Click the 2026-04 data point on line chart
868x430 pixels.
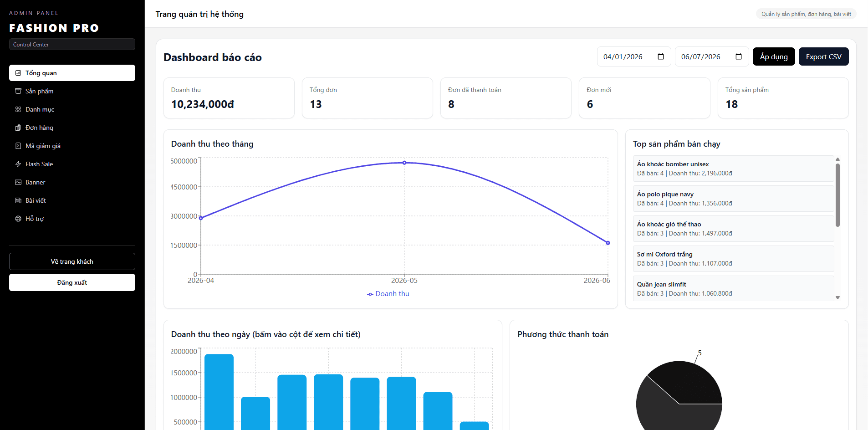pos(201,218)
